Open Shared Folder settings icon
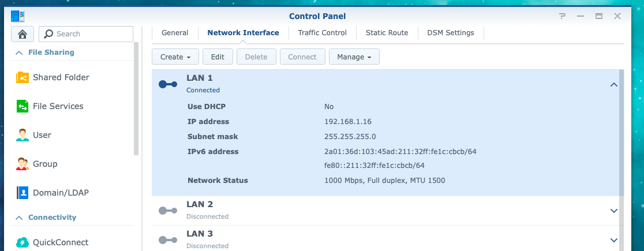 tap(22, 77)
